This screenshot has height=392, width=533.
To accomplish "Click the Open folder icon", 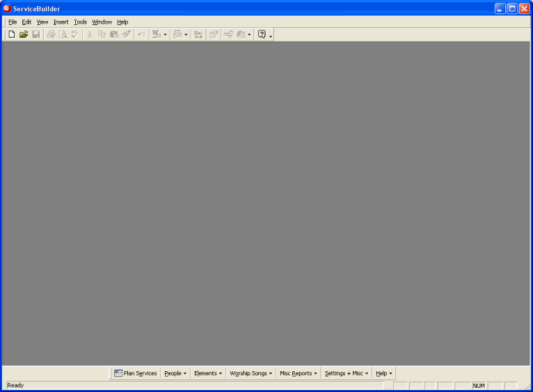I will tap(23, 34).
